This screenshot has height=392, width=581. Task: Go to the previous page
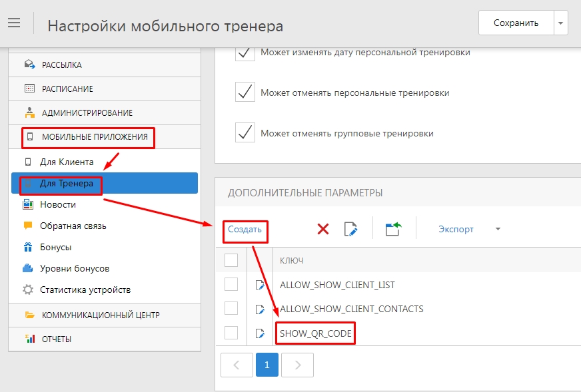pos(237,365)
